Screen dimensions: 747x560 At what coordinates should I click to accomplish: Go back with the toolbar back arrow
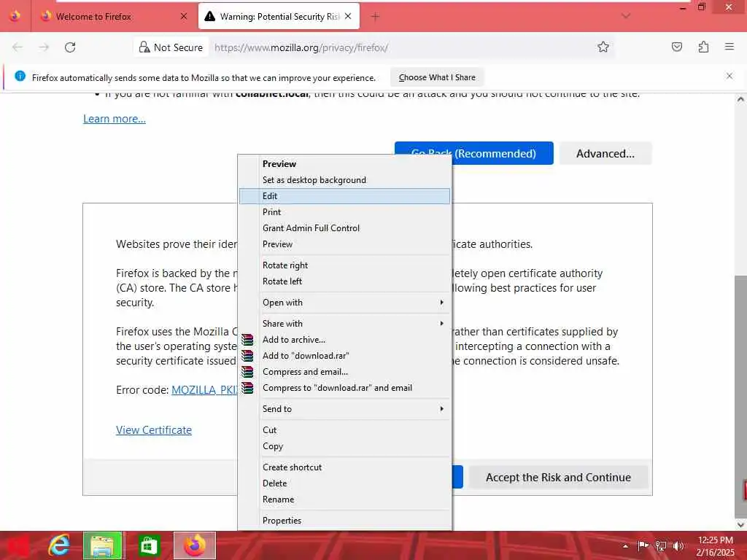(x=18, y=47)
